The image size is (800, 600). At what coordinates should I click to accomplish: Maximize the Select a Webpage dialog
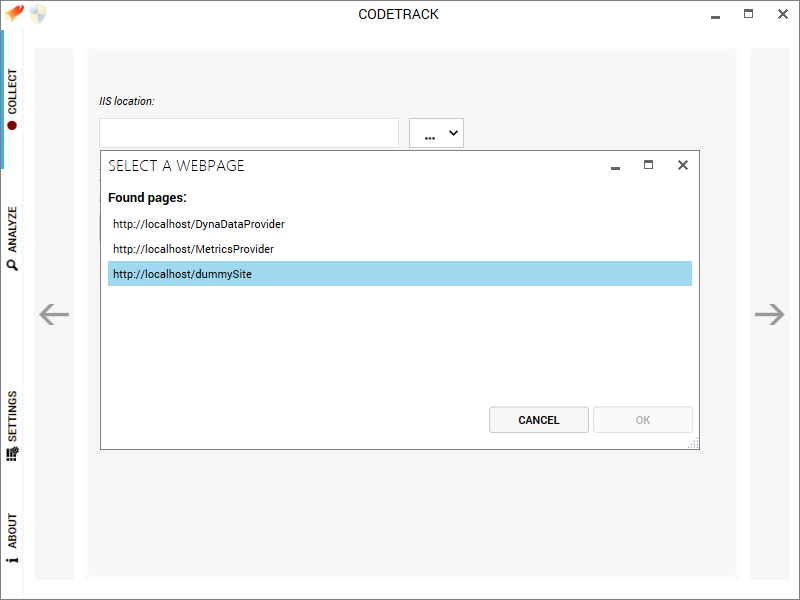click(x=648, y=164)
